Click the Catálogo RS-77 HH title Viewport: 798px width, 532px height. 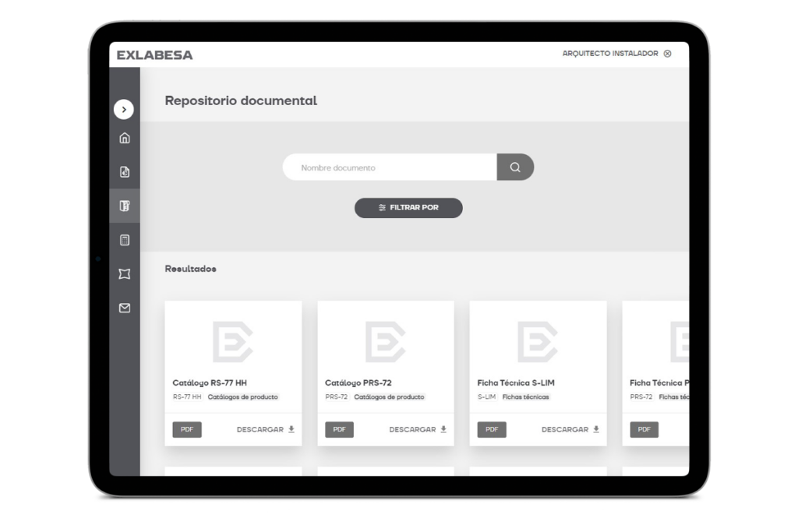(x=210, y=383)
